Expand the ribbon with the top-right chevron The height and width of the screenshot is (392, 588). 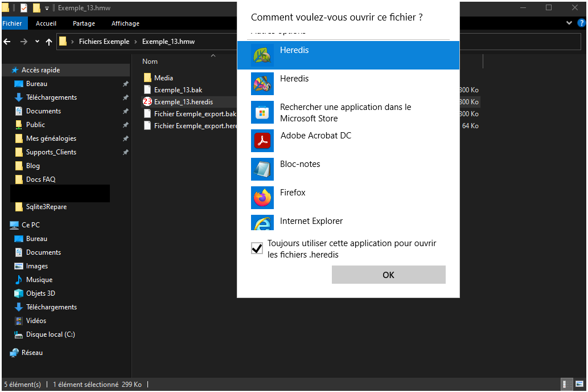point(569,23)
